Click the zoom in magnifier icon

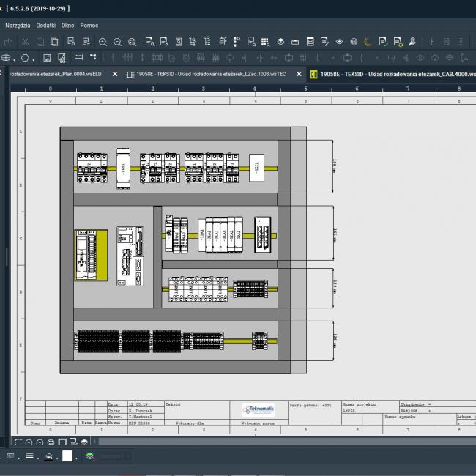coord(103,42)
